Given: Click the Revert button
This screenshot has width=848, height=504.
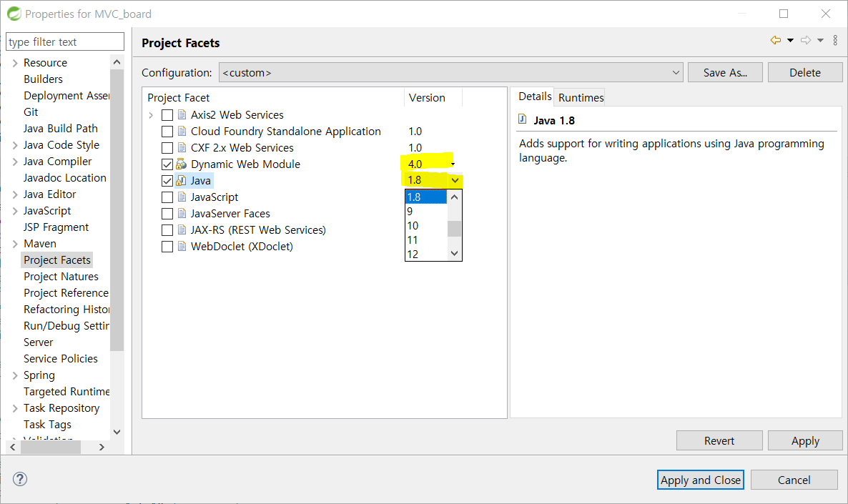Looking at the screenshot, I should click(719, 440).
